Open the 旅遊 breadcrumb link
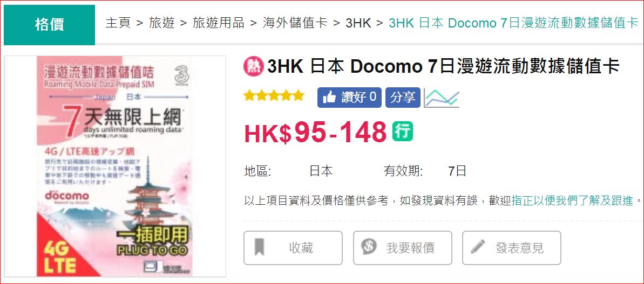 pyautogui.click(x=162, y=23)
